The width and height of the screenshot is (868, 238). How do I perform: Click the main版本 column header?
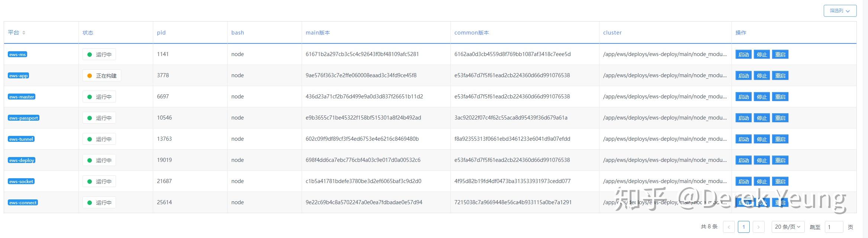(x=318, y=33)
